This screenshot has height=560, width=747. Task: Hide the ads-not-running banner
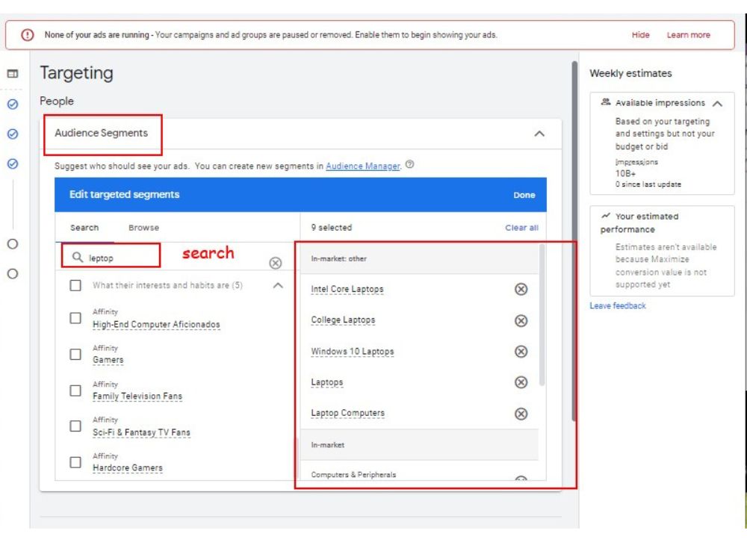[640, 35]
